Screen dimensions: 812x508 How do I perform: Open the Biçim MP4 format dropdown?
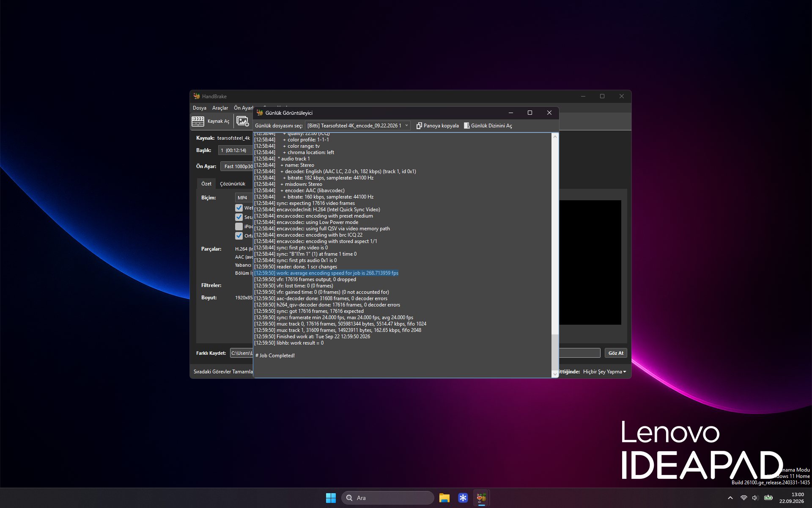(244, 198)
